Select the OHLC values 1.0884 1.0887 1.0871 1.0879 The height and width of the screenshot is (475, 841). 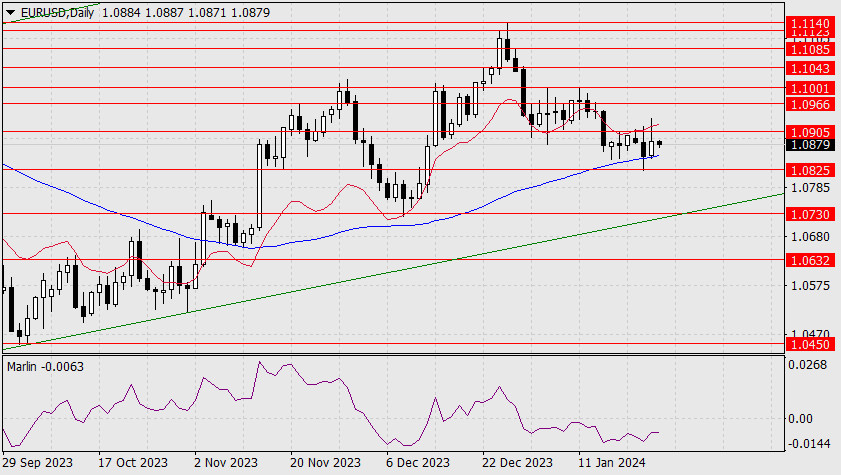186,12
